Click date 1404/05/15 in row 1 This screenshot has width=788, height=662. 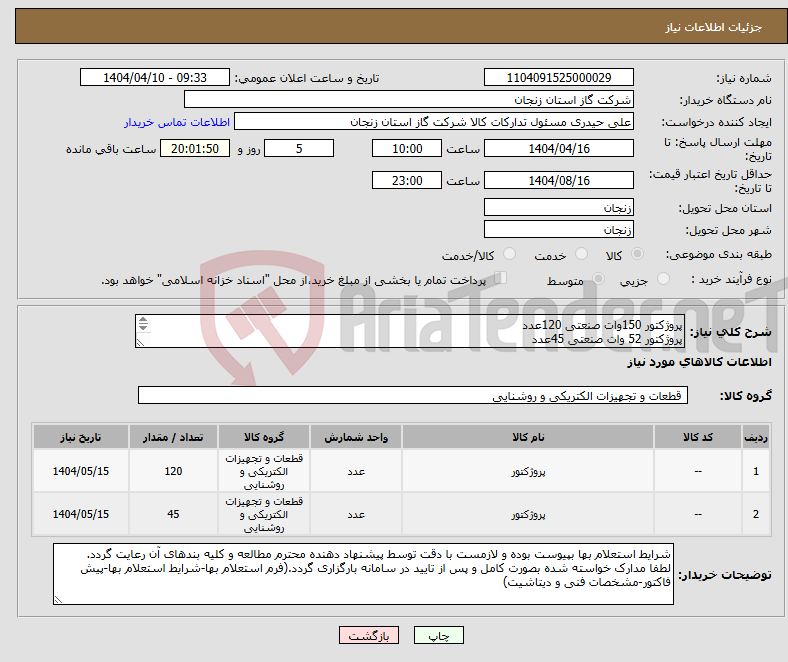[x=81, y=471]
